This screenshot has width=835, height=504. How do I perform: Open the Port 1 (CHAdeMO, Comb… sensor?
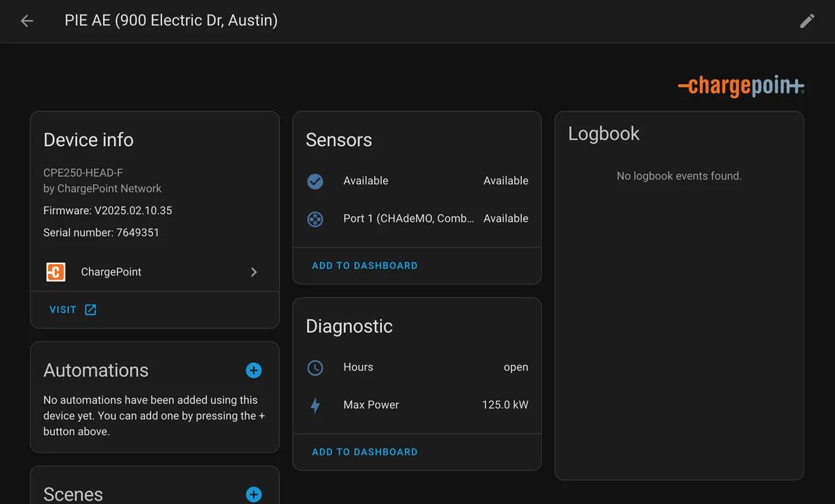click(417, 218)
